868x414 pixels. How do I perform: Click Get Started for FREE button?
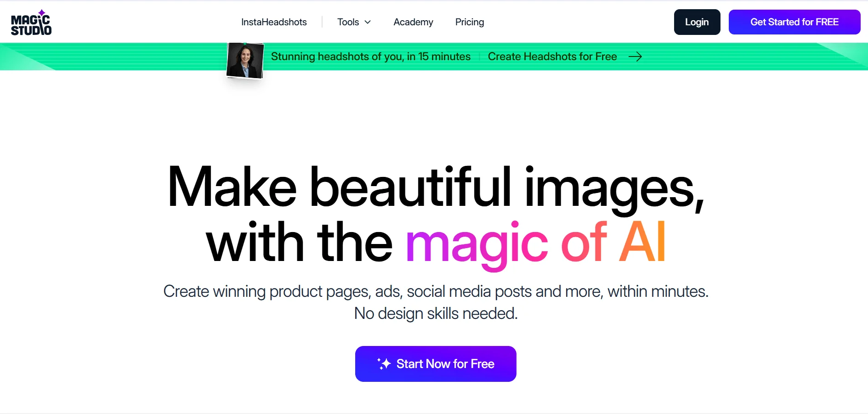[x=794, y=22]
